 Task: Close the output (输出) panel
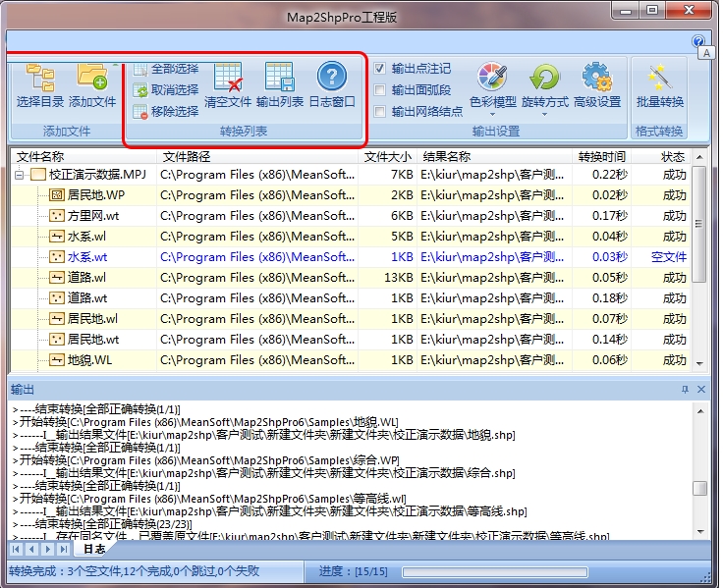pos(701,390)
